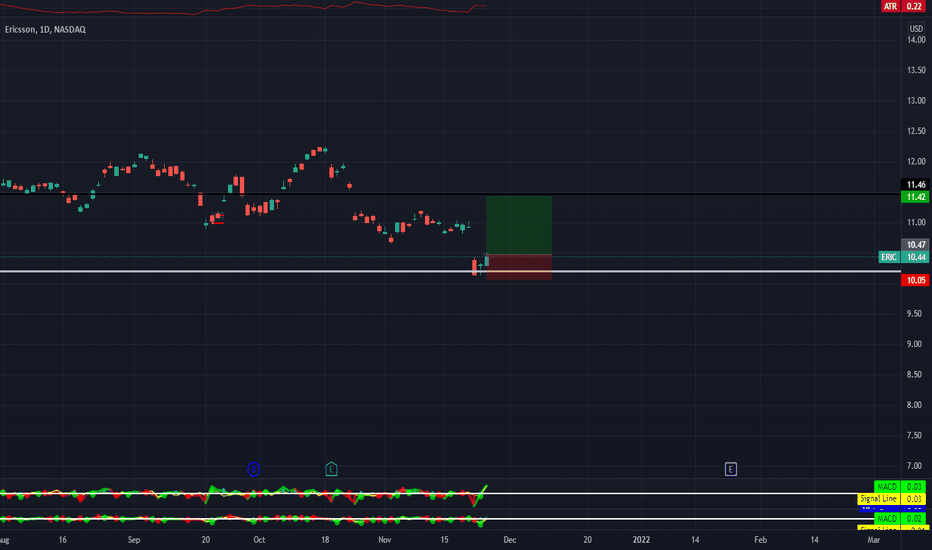Click the ATR value 0.22

pos(914,6)
